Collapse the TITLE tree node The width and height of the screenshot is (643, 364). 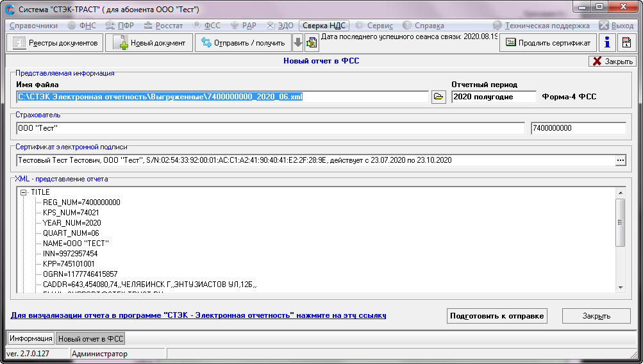pos(24,192)
